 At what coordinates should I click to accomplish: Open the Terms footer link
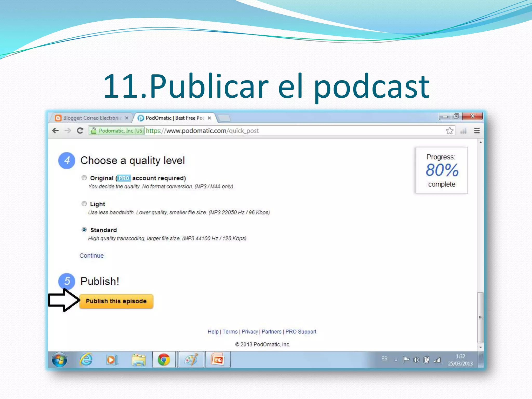(x=230, y=332)
